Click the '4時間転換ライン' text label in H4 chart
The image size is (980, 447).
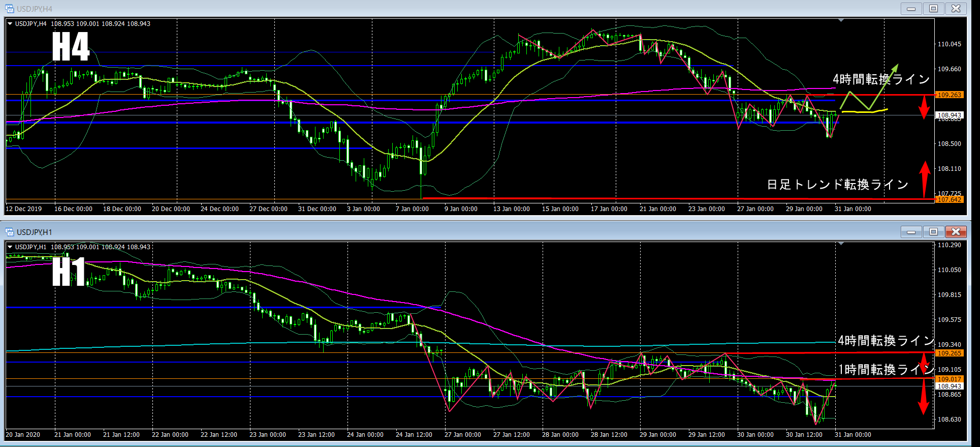click(x=881, y=79)
